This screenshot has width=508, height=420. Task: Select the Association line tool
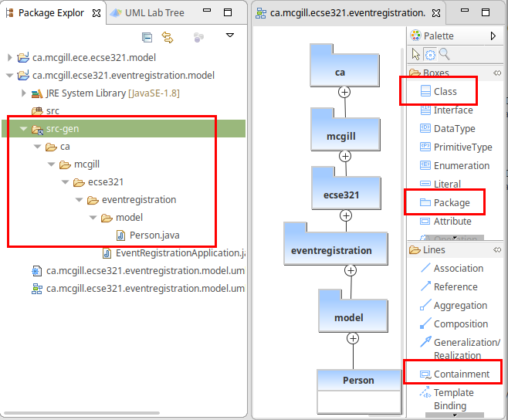(452, 269)
